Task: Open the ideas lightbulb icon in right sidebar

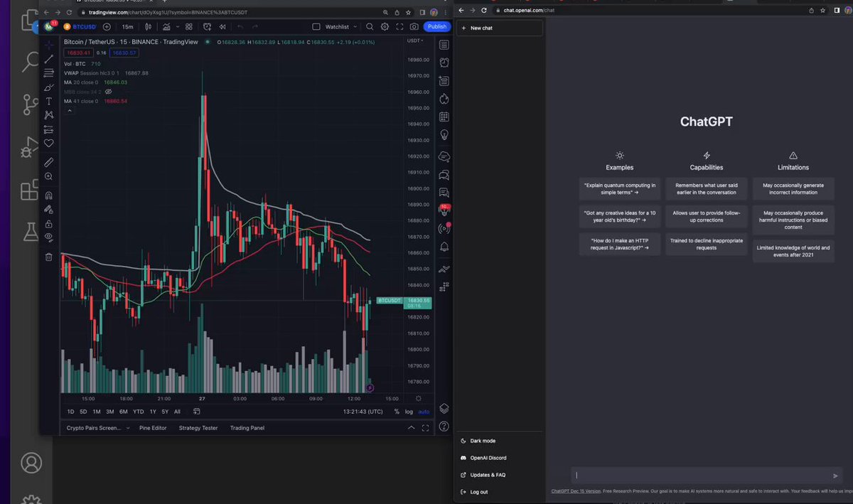Action: click(444, 134)
